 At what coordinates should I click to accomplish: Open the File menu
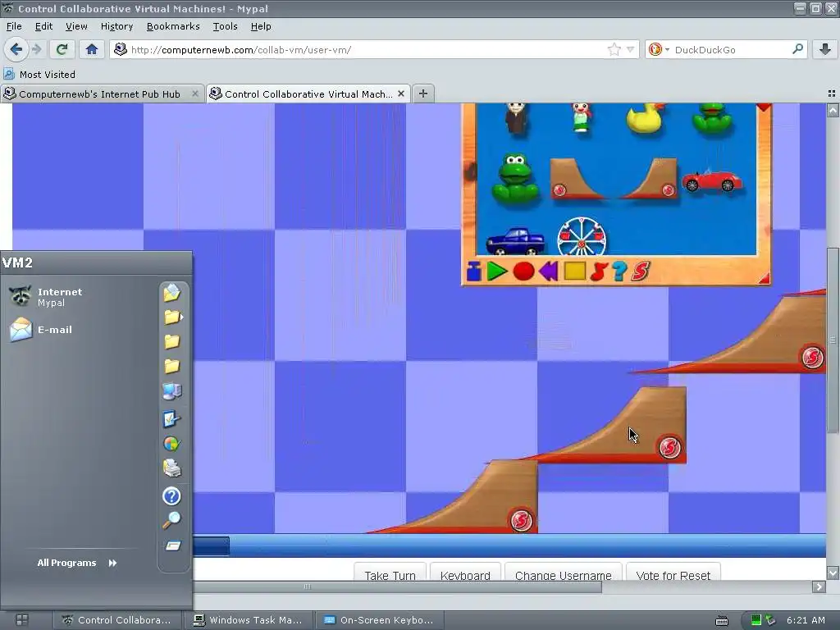coord(14,26)
